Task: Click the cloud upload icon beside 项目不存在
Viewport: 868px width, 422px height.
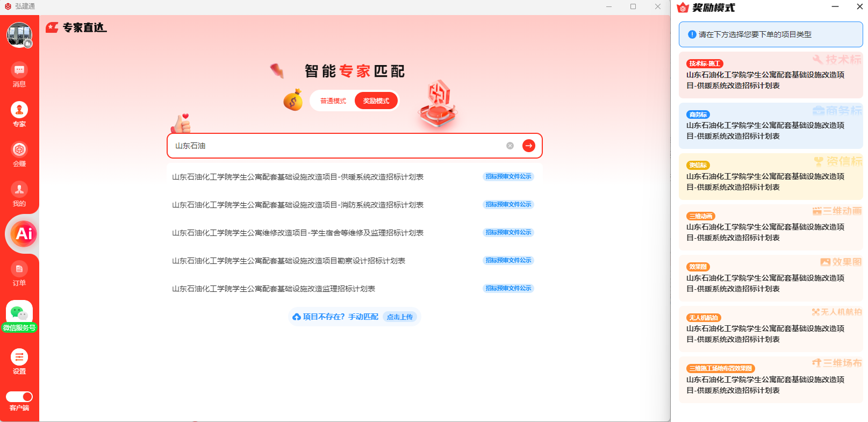Action: [297, 317]
